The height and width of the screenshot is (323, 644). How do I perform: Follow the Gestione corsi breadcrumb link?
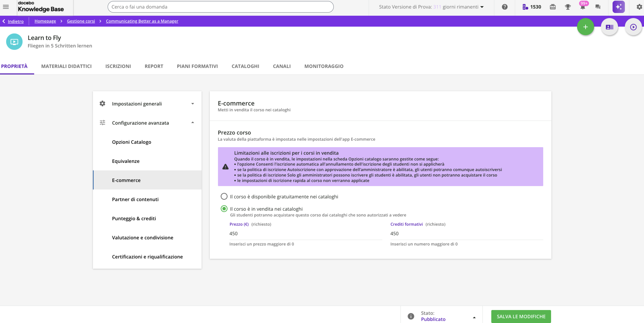pyautogui.click(x=81, y=21)
